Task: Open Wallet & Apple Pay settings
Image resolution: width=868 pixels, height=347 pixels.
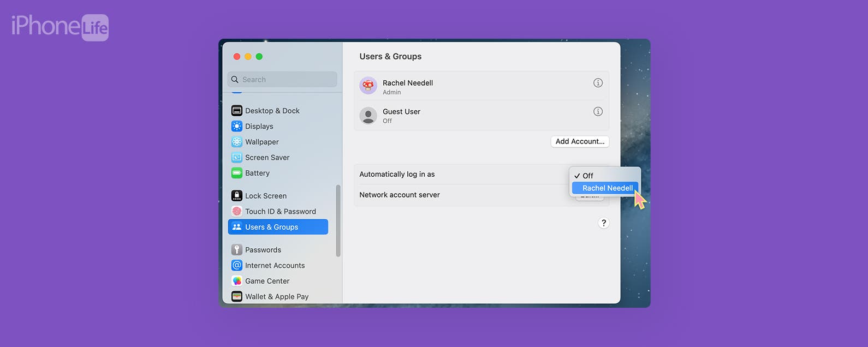Action: pyautogui.click(x=276, y=297)
